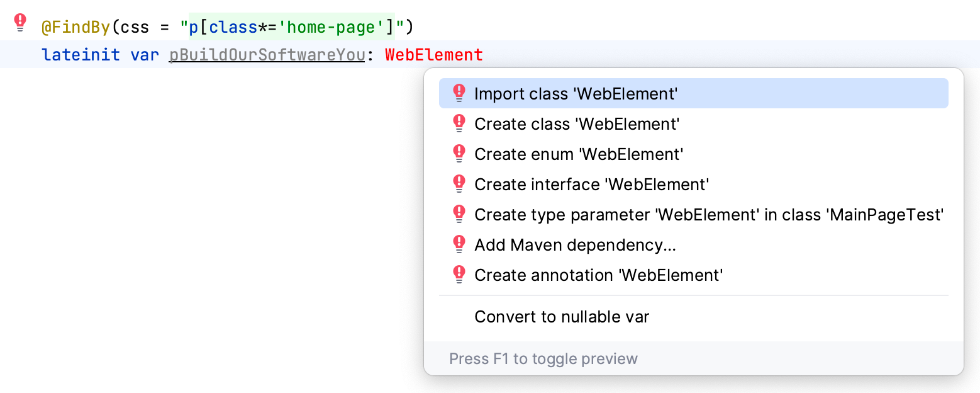
Task: Click bulb icon beside Create enum 'WebElement'
Action: click(459, 154)
